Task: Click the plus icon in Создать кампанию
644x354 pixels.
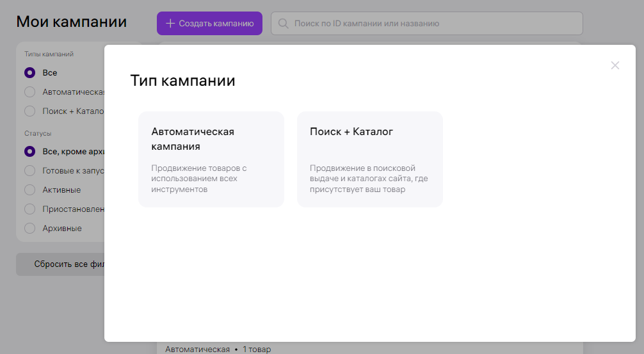Action: pyautogui.click(x=170, y=24)
